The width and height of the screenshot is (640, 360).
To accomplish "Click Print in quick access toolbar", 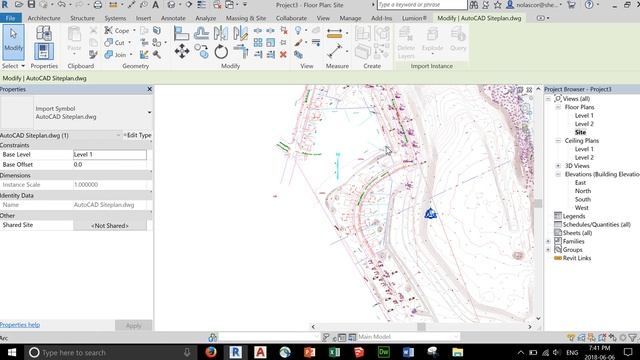I will coord(98,5).
